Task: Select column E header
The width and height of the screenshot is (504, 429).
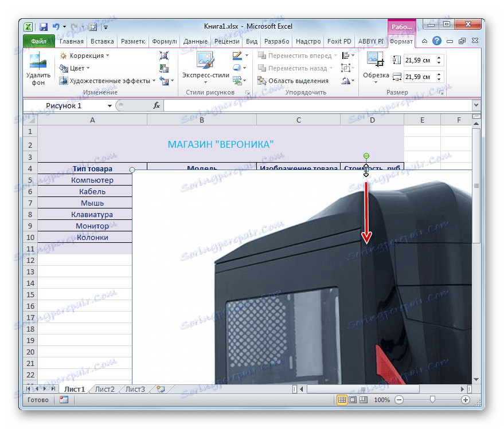Action: pos(422,120)
